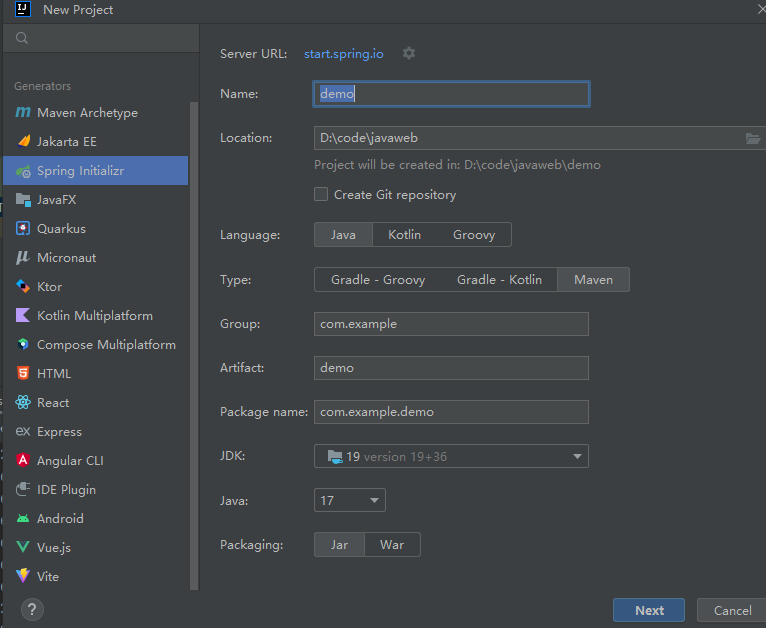Click the Kotlin Multiplatform icon
The height and width of the screenshot is (628, 766).
point(23,315)
